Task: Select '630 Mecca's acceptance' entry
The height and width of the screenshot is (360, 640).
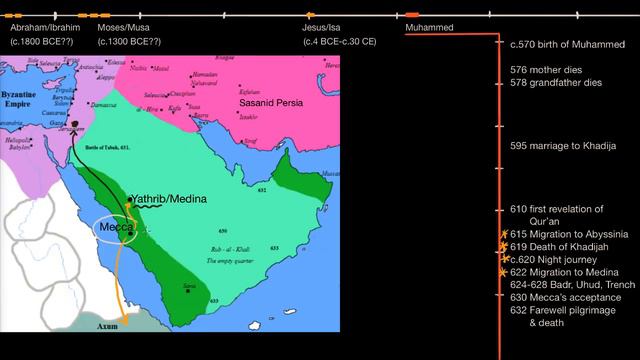Action: [566, 298]
